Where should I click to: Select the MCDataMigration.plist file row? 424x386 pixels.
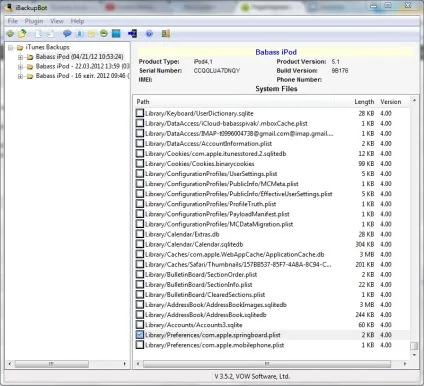coord(272,224)
